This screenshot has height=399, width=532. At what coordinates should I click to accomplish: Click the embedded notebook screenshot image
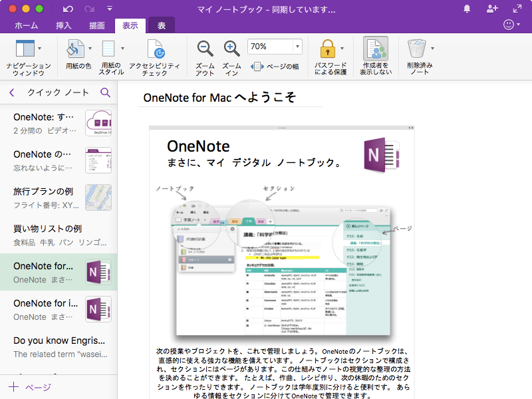(283, 268)
